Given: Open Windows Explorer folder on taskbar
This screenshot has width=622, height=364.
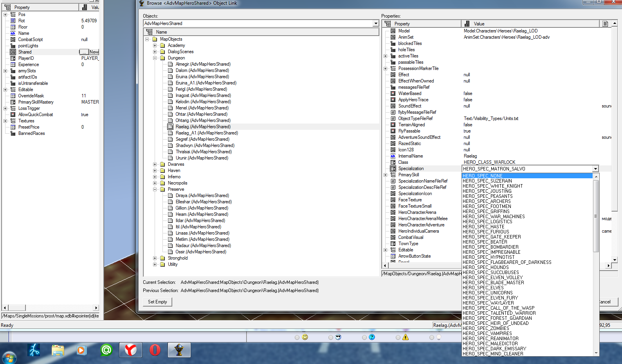Looking at the screenshot, I should tap(58, 350).
